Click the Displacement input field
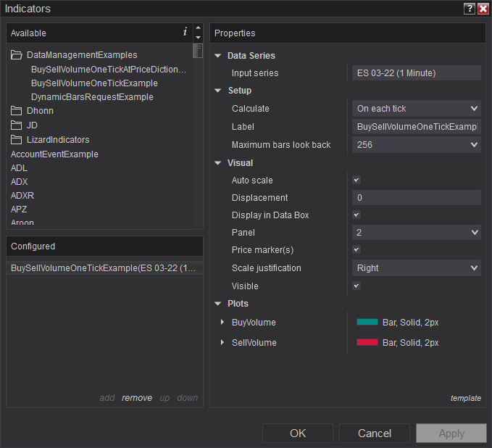The width and height of the screenshot is (492, 448). [417, 198]
